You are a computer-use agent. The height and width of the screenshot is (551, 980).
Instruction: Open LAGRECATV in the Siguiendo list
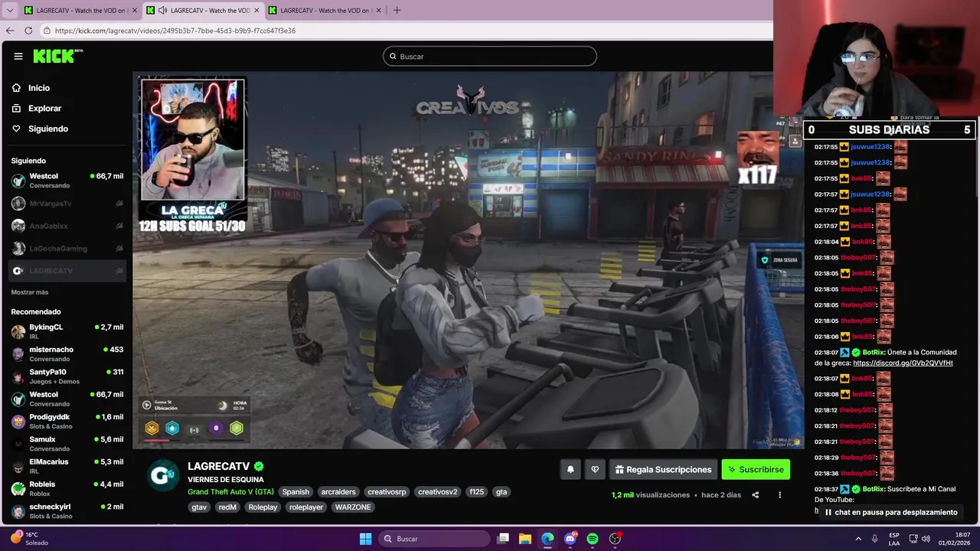coord(67,271)
